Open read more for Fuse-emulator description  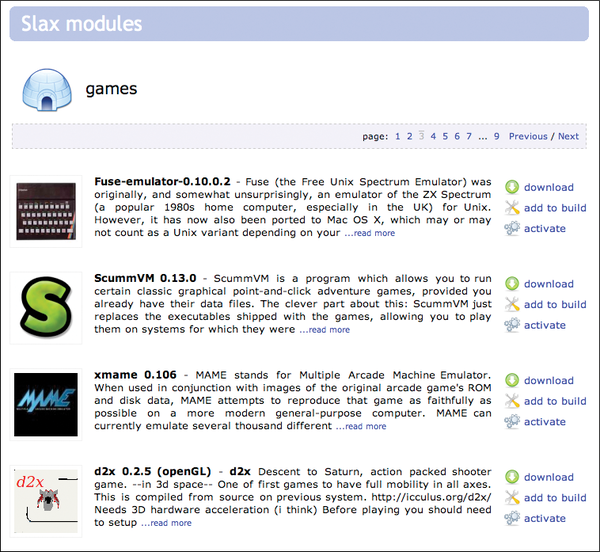[370, 233]
